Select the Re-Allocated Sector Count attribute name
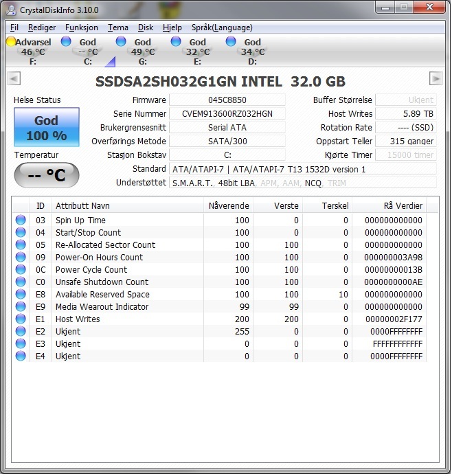This screenshot has height=476, width=452. point(105,245)
